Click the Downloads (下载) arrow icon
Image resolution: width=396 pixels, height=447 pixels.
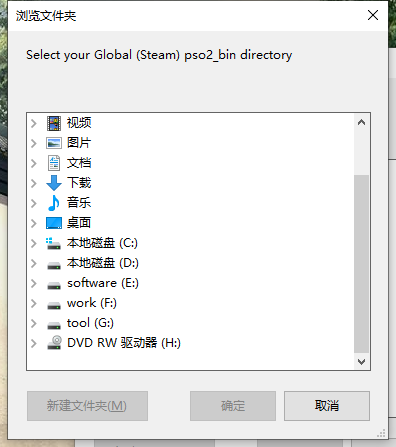(54, 183)
